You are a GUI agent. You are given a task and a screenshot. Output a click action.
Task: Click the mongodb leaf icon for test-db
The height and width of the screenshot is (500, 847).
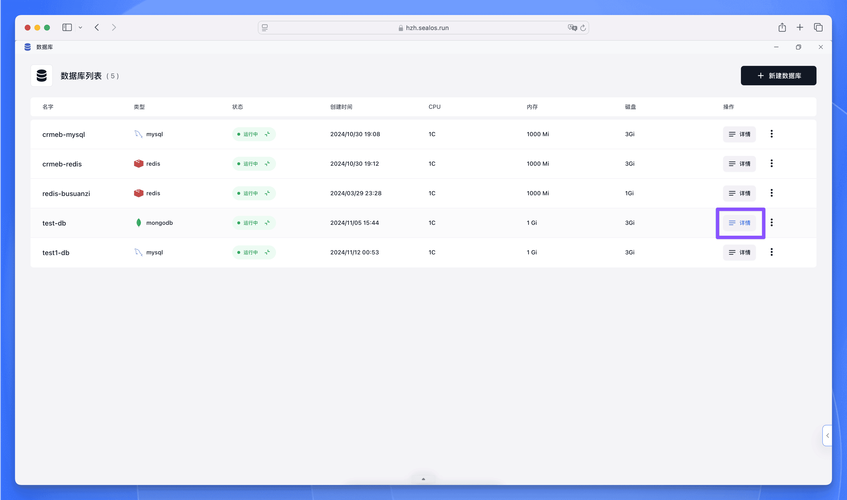click(139, 223)
